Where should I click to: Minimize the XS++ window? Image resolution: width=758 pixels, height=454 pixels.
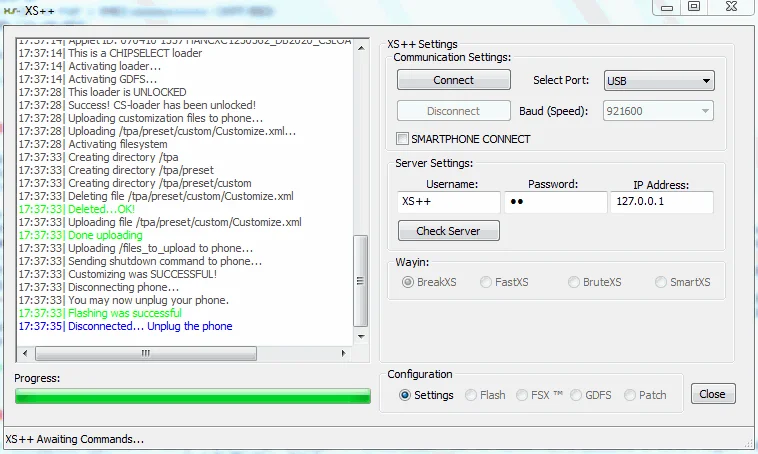click(x=667, y=7)
